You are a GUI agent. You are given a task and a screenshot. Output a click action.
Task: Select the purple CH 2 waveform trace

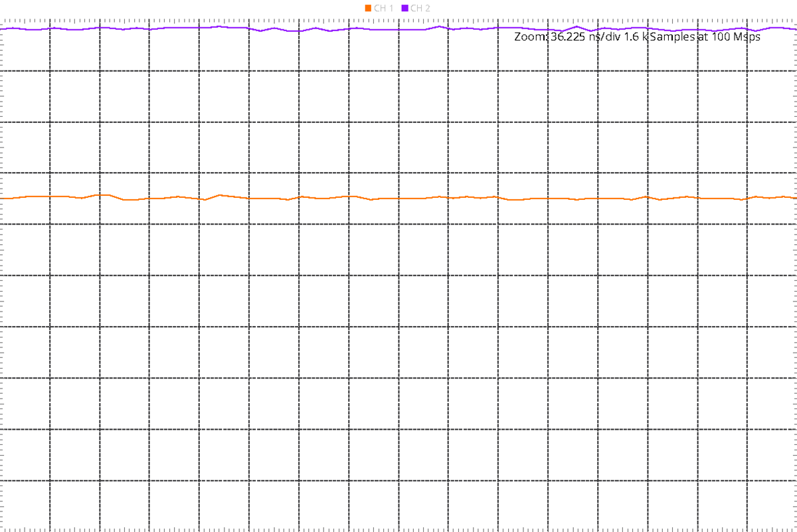tap(199, 28)
